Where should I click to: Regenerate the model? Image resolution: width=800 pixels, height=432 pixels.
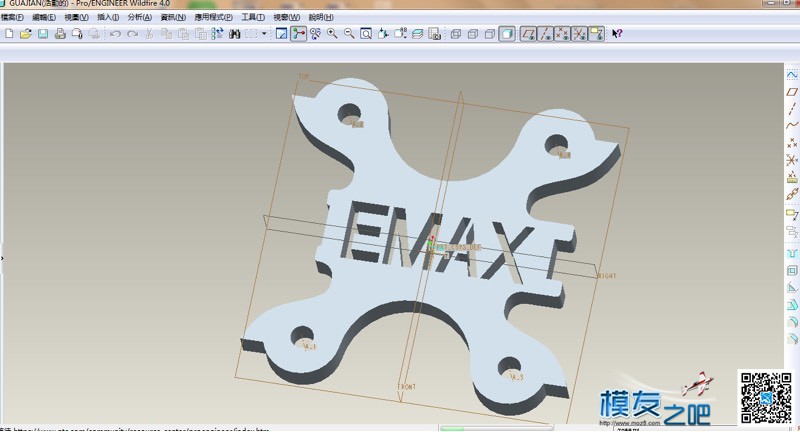[x=217, y=34]
